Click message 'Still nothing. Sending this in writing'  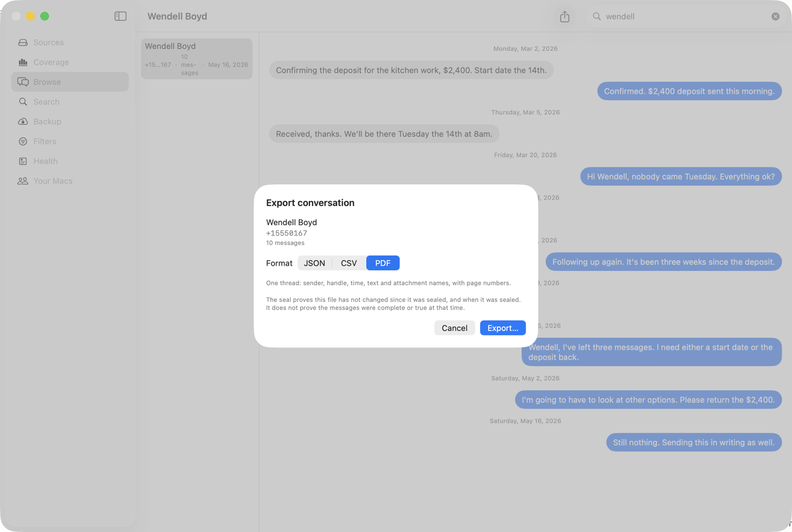pos(694,442)
